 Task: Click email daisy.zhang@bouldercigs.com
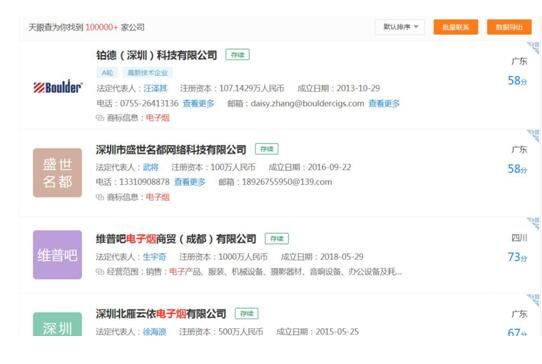(x=307, y=103)
